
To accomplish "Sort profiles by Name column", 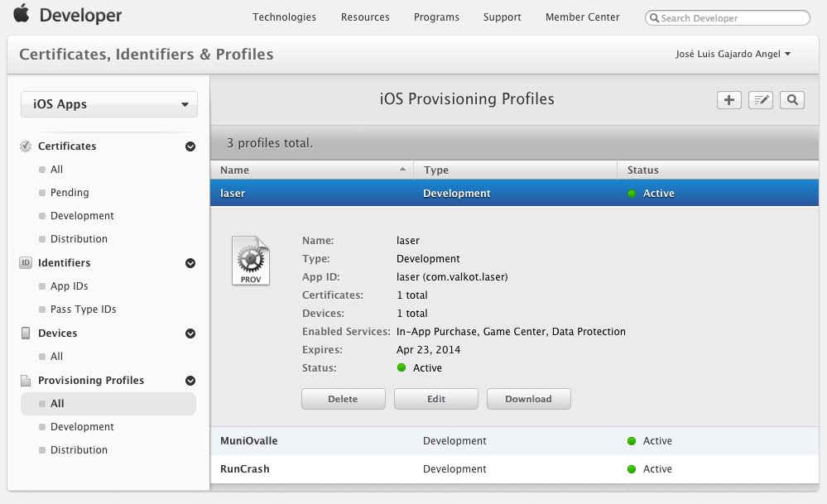I will pos(312,170).
